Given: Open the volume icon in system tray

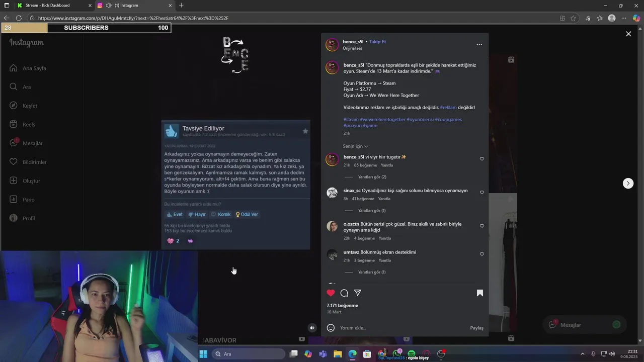Looking at the screenshot, I should (x=612, y=354).
